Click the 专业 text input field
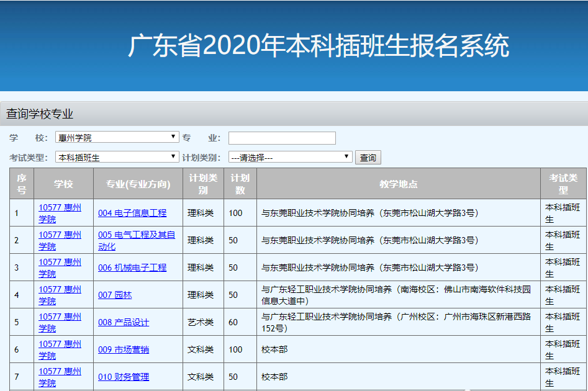588x391 pixels. pos(282,138)
